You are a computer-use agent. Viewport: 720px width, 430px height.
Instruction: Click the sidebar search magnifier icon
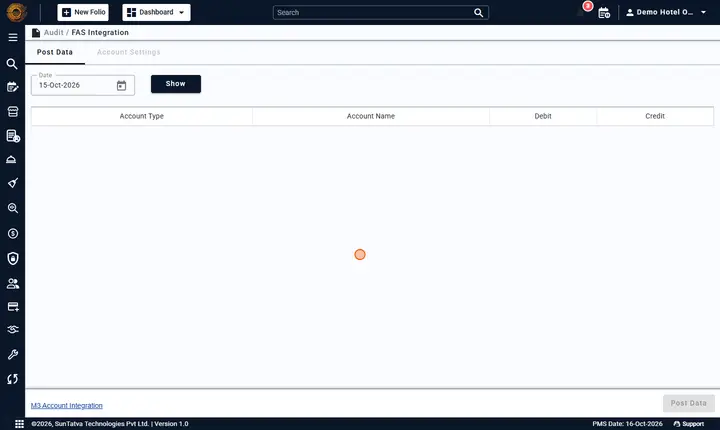(x=12, y=63)
